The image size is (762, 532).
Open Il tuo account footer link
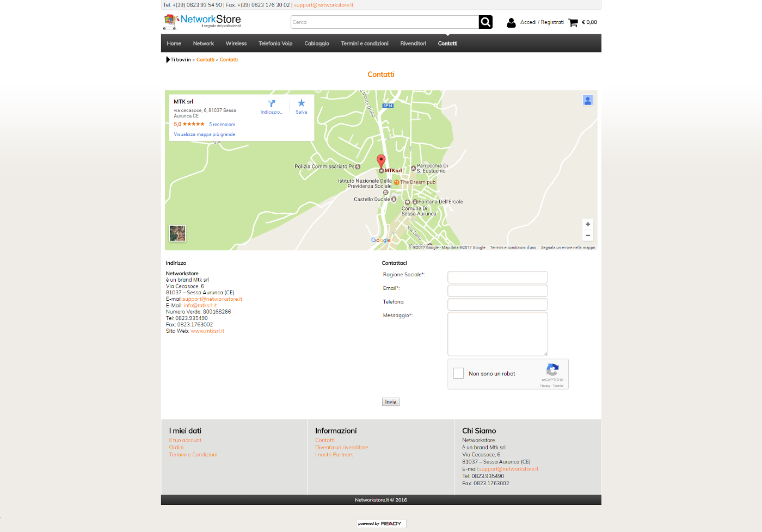pyautogui.click(x=185, y=441)
